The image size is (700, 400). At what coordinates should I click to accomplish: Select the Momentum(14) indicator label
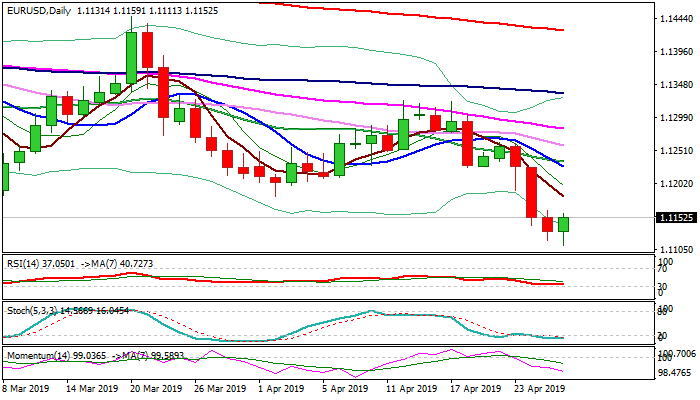[34, 354]
